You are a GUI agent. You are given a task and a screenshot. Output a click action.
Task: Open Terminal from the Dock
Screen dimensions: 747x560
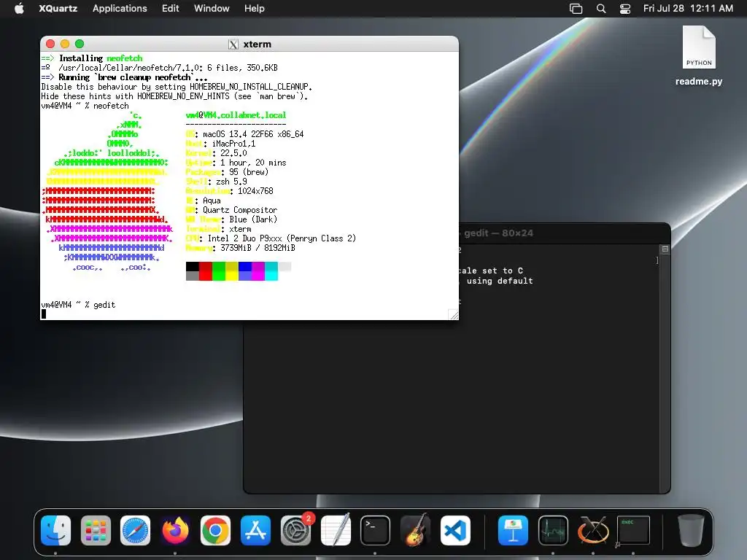[x=376, y=530]
